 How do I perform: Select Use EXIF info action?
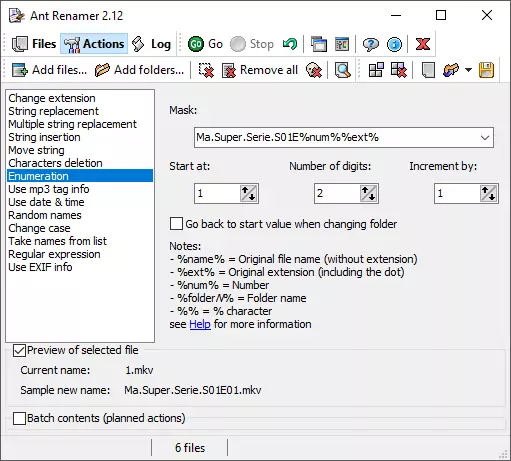pos(80,267)
